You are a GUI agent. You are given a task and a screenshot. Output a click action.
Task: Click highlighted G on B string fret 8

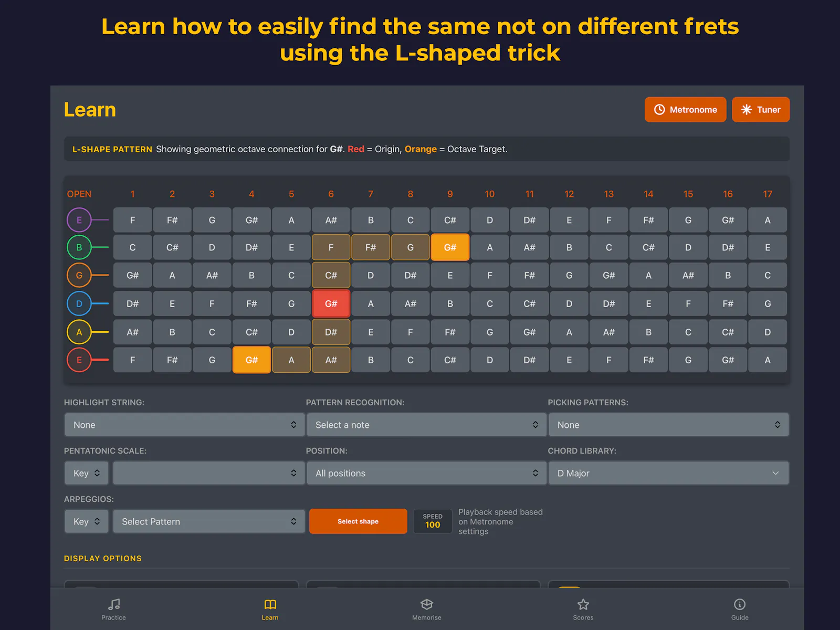point(411,247)
